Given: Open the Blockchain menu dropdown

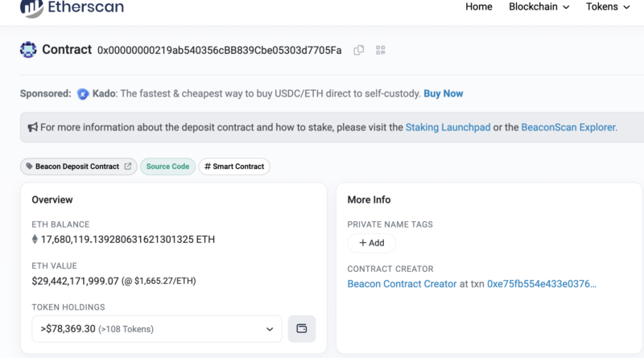Looking at the screenshot, I should click(x=539, y=7).
